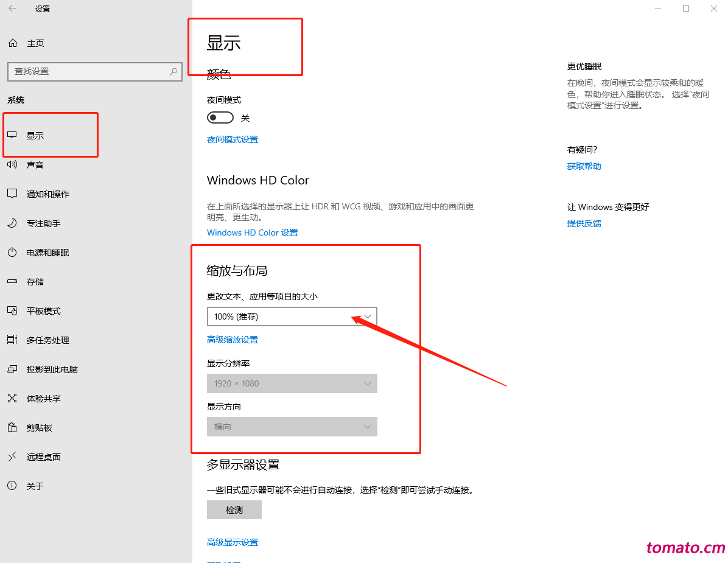Image resolution: width=728 pixels, height=563 pixels.
Task: Open 关于 settings page
Action: [35, 486]
